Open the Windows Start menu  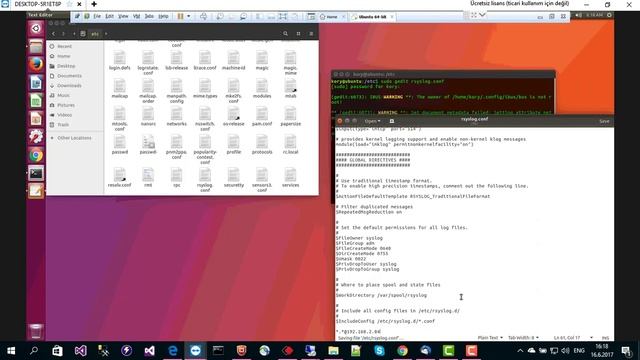coord(11,351)
